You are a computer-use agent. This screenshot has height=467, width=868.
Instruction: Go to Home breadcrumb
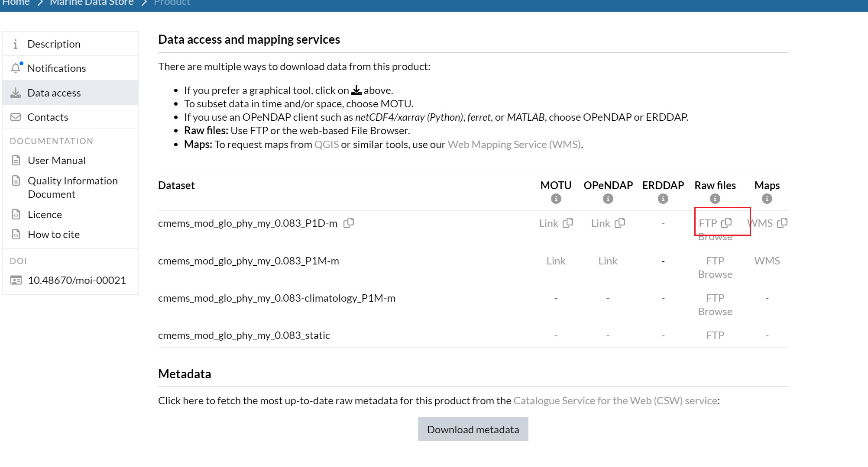point(16,3)
